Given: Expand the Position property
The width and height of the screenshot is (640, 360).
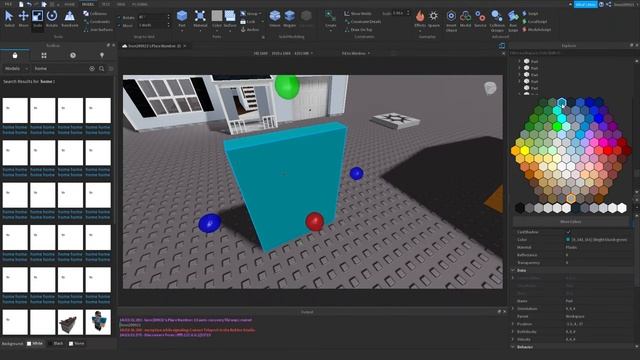Looking at the screenshot, I should coord(513,324).
